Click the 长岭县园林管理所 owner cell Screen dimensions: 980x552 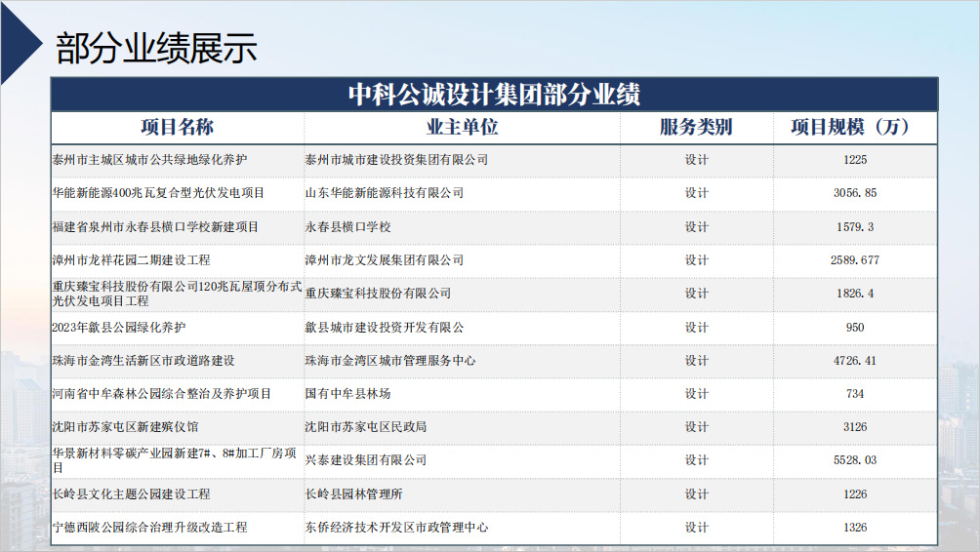353,494
